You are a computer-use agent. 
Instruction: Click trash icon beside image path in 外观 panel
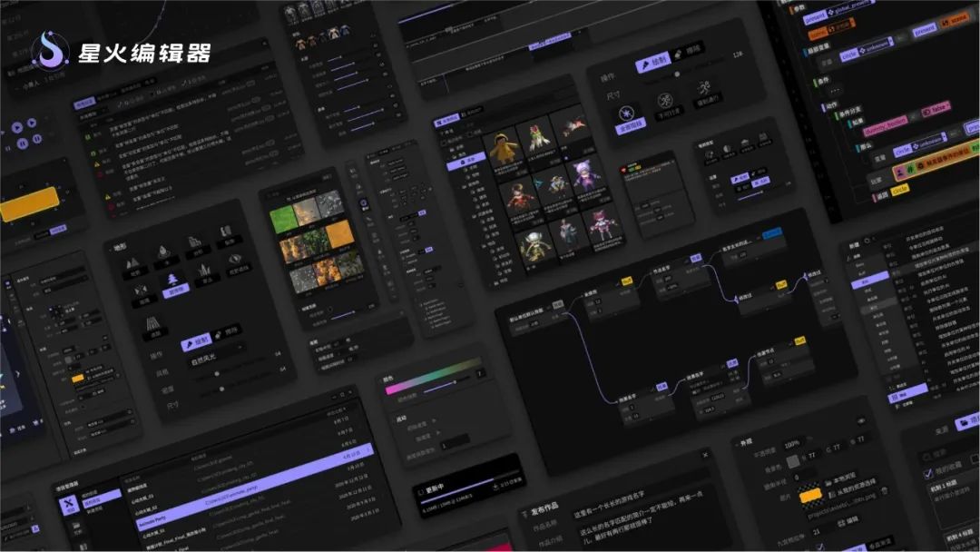(x=885, y=493)
